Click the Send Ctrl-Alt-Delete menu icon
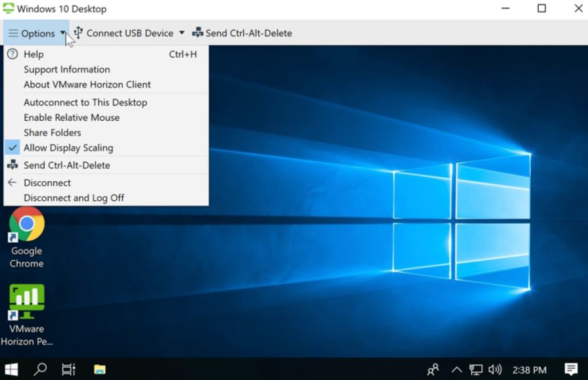Image resolution: width=588 pixels, height=380 pixels. click(12, 165)
